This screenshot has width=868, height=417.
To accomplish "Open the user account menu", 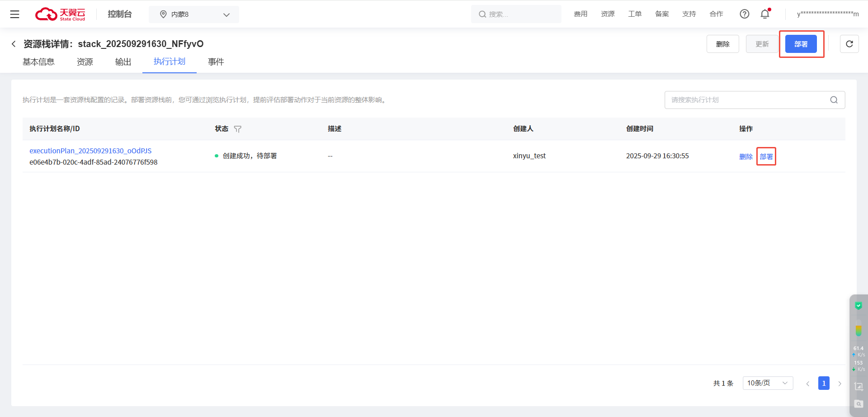I will [827, 14].
